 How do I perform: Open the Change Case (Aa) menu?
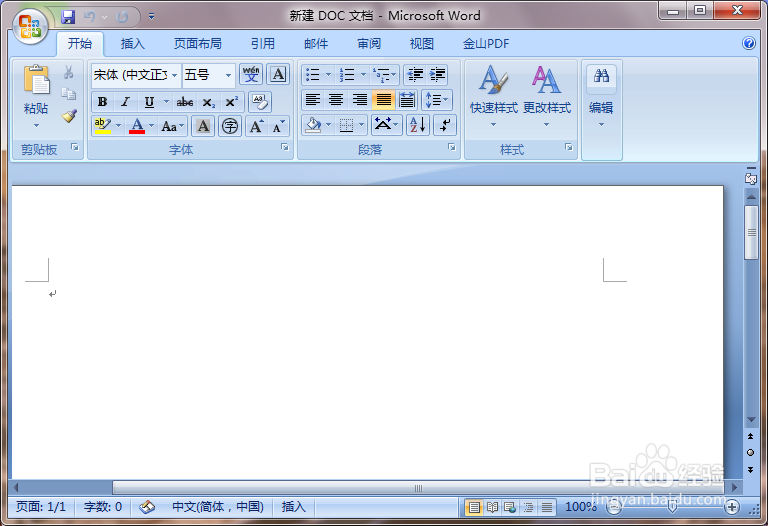(x=173, y=126)
